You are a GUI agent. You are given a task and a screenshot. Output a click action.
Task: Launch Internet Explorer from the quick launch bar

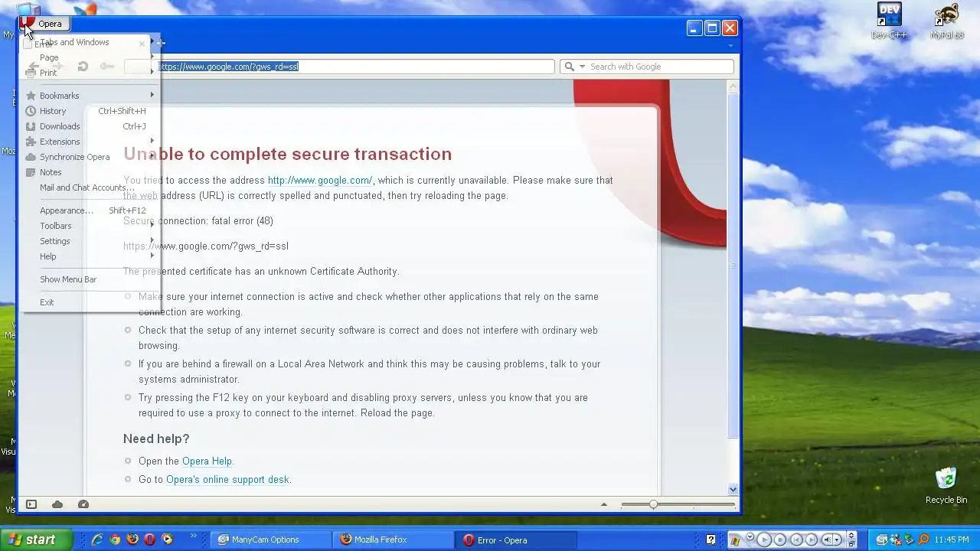[x=97, y=540]
